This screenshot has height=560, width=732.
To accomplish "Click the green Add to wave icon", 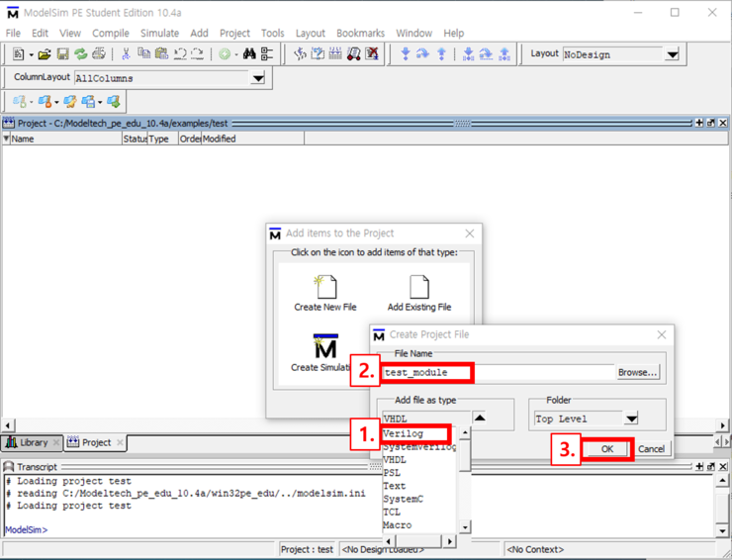I will click(225, 54).
